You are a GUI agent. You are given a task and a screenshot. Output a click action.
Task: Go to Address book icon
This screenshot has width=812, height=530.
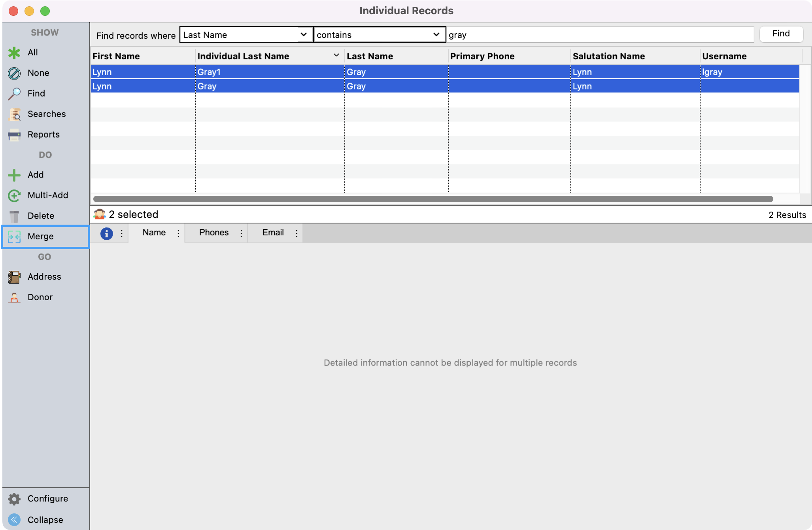14,277
